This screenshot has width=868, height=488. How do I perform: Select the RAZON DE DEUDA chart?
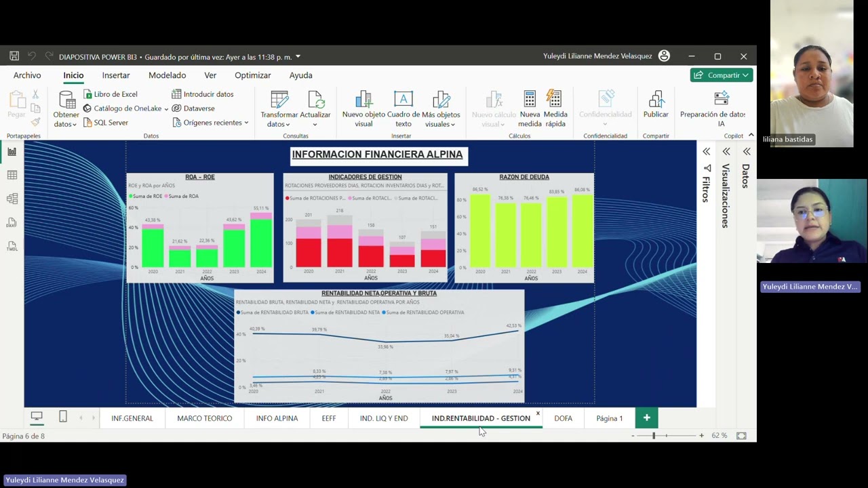(524, 228)
